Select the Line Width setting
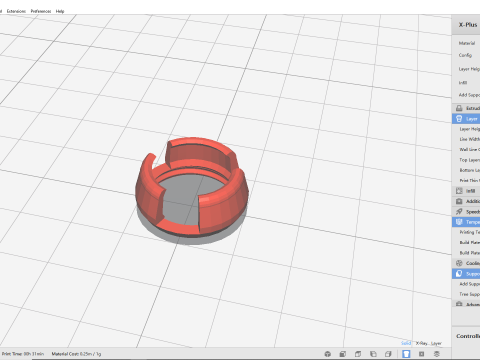Image resolution: width=480 pixels, height=360 pixels. click(470, 139)
